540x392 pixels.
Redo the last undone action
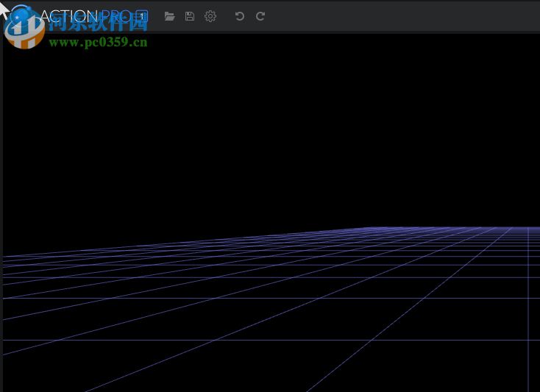(x=260, y=16)
